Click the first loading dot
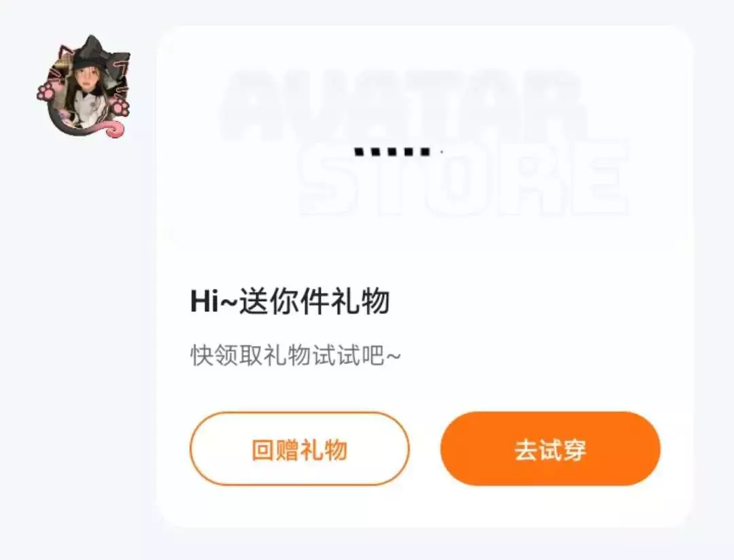The width and height of the screenshot is (734, 560). (x=360, y=152)
